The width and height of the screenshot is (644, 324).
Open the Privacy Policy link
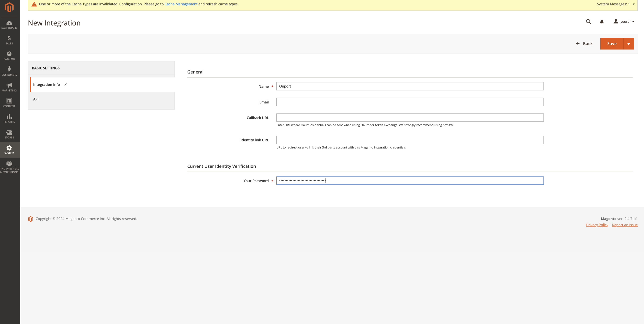point(597,225)
